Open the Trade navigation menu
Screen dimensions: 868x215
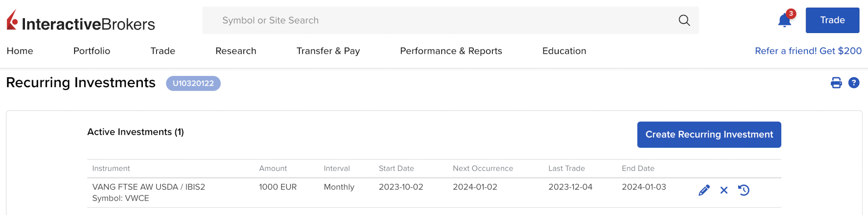point(163,51)
